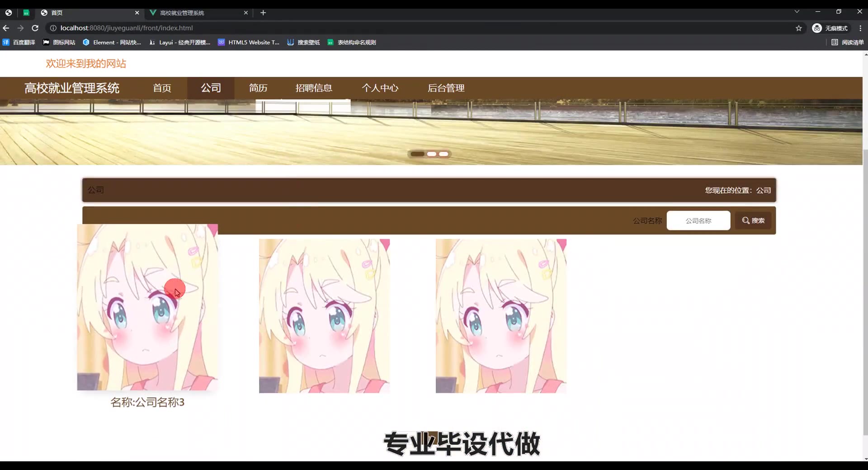This screenshot has height=470, width=868.
Task: Show the first carousel slide indicator
Action: click(x=417, y=154)
